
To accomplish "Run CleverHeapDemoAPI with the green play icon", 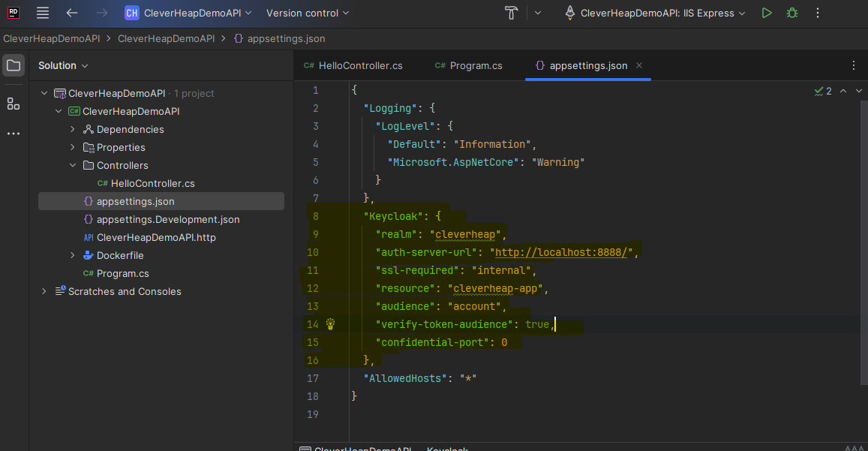I will (767, 13).
